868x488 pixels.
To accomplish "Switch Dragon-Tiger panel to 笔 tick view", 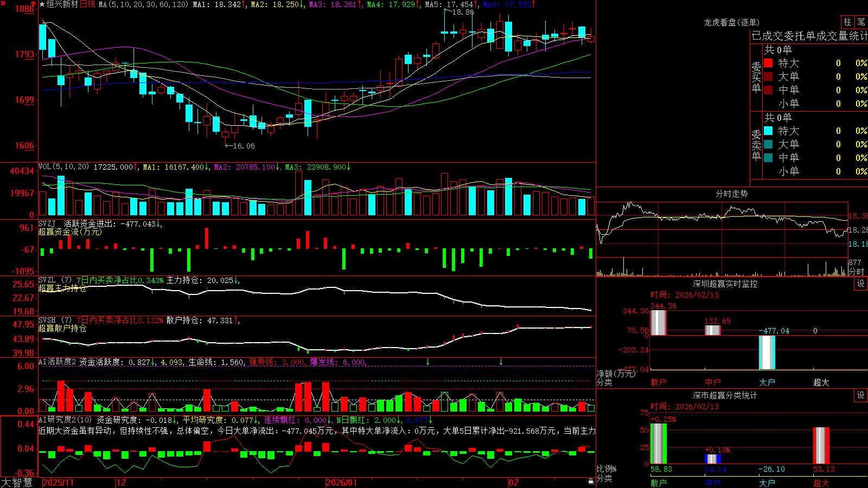I will (861, 22).
